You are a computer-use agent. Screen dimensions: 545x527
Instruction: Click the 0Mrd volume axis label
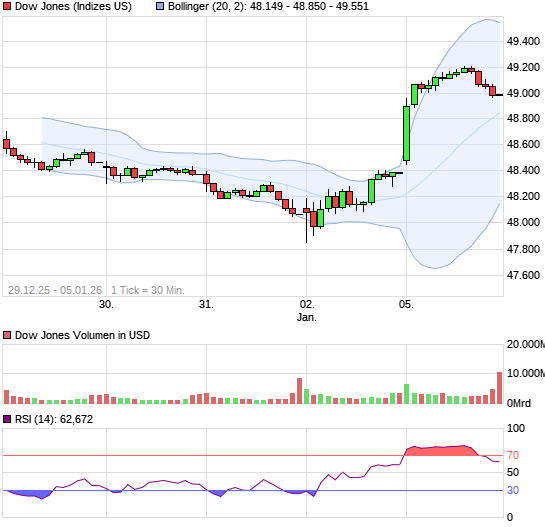tap(519, 403)
